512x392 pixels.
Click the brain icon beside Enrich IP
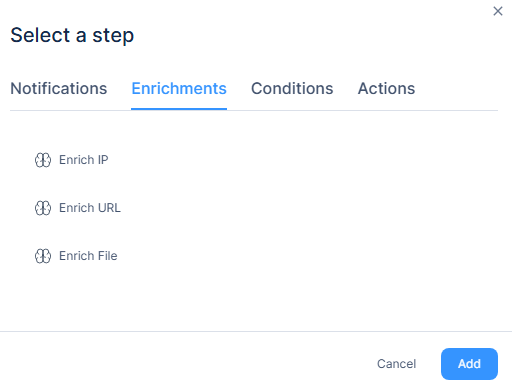pos(43,160)
